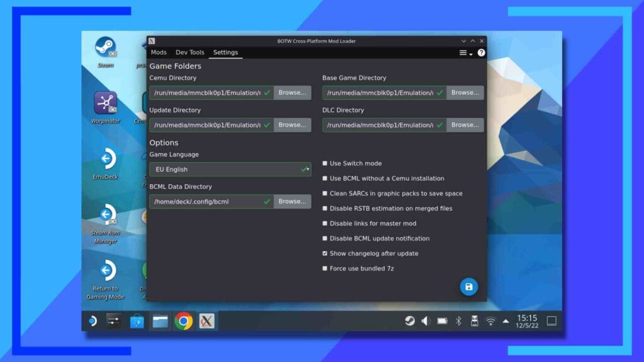Click the clock showing 15:15
Viewport: 644px width, 362px height.
pos(527,321)
